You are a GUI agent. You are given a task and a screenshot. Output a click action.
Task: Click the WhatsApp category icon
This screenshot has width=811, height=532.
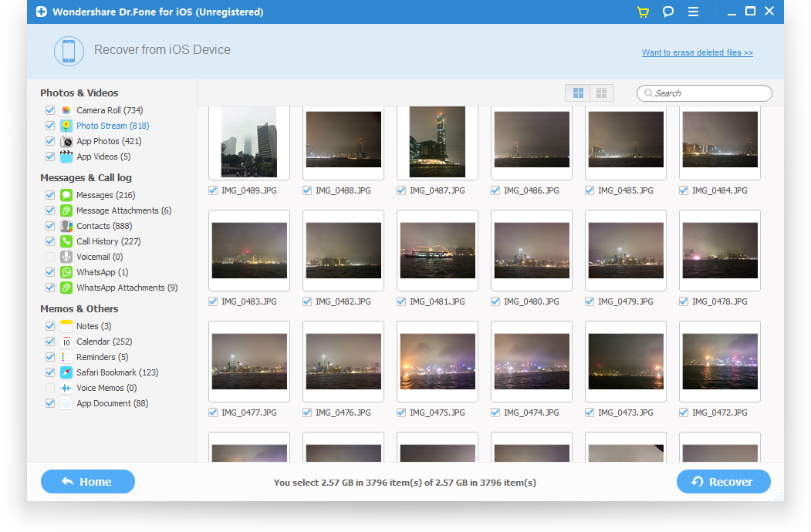click(66, 272)
